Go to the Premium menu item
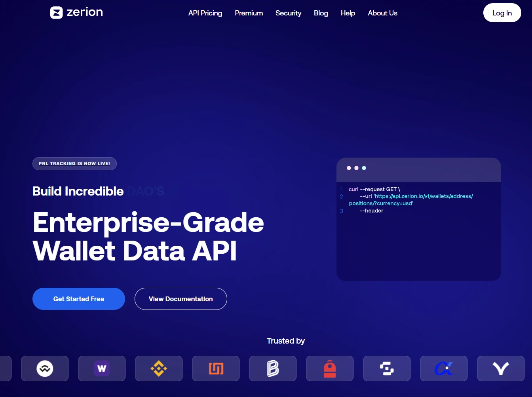 249,13
